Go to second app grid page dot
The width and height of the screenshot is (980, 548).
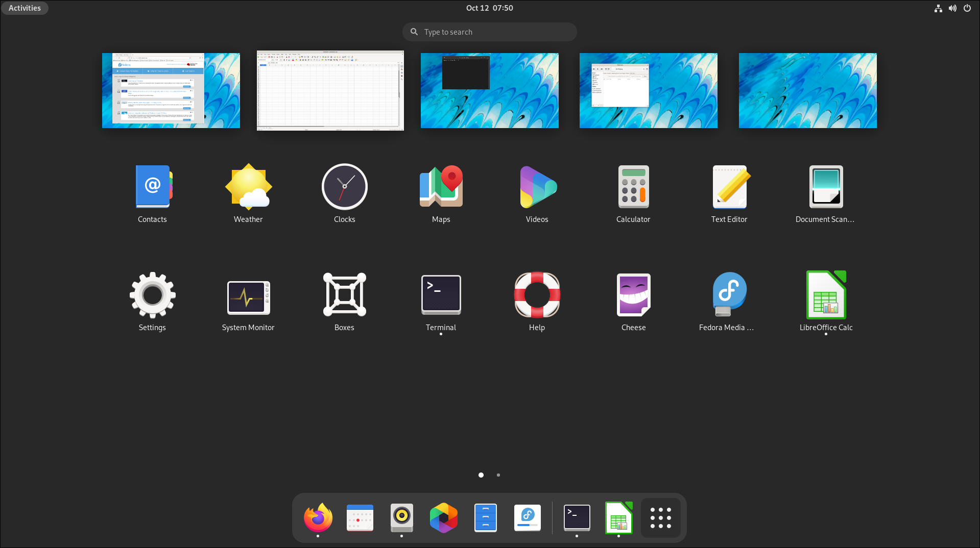coord(498,475)
